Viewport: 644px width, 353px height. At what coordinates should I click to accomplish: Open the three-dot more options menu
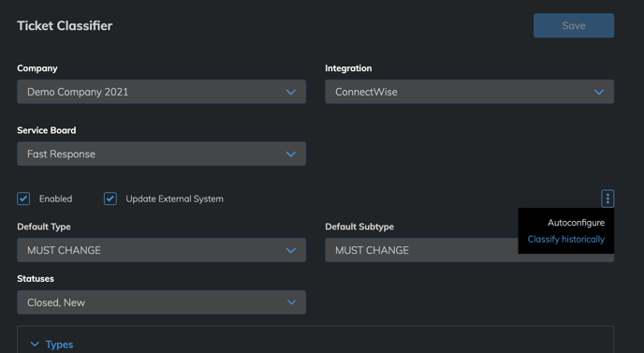pos(607,199)
